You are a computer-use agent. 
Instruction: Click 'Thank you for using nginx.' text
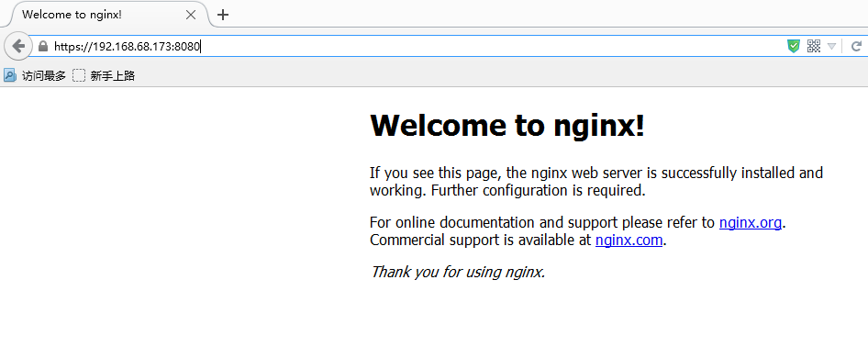point(458,272)
